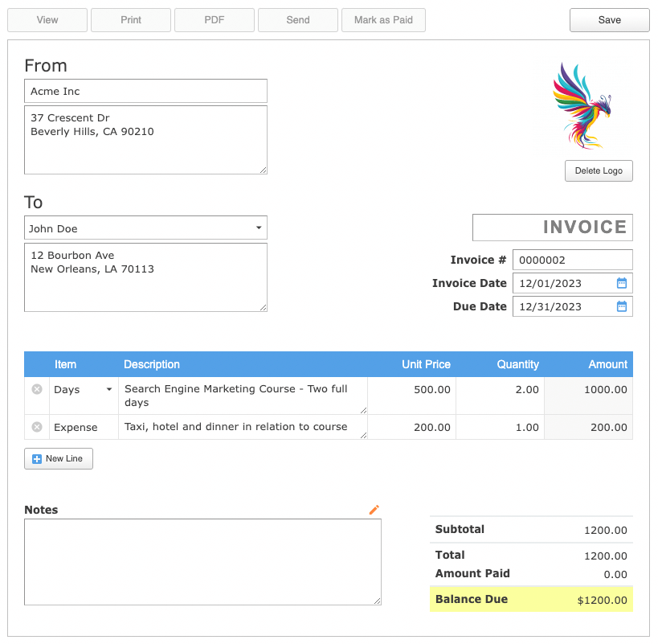Click the orange pencil icon above Notes
The height and width of the screenshot is (644, 658).
click(x=374, y=509)
